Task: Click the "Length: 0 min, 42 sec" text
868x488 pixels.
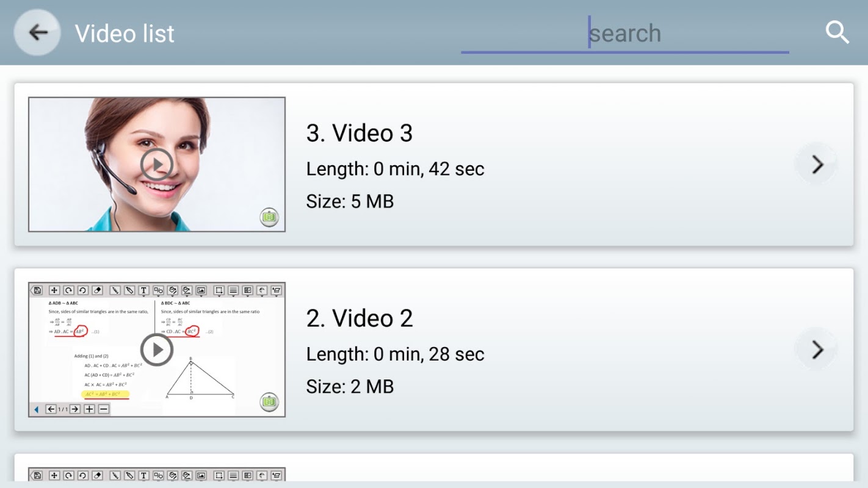Action: point(395,169)
